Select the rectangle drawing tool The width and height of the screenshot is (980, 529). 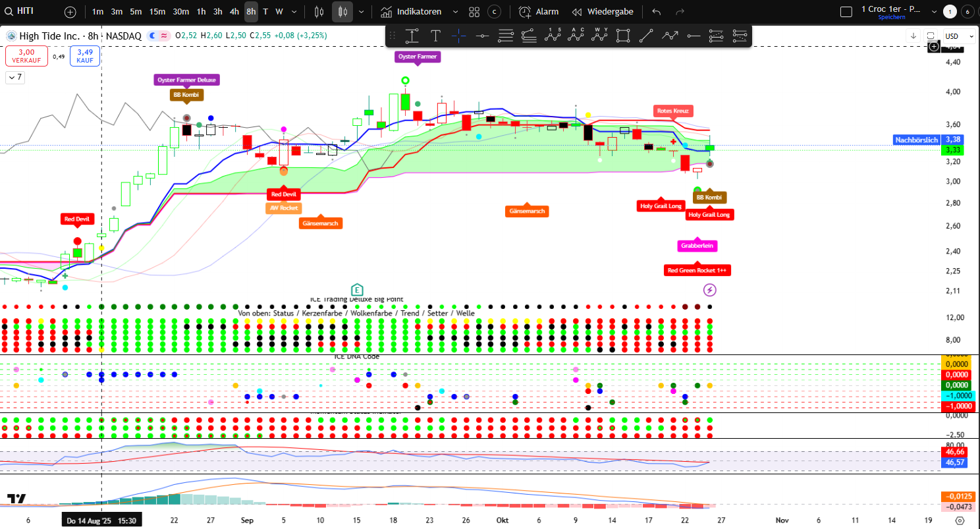tap(623, 36)
